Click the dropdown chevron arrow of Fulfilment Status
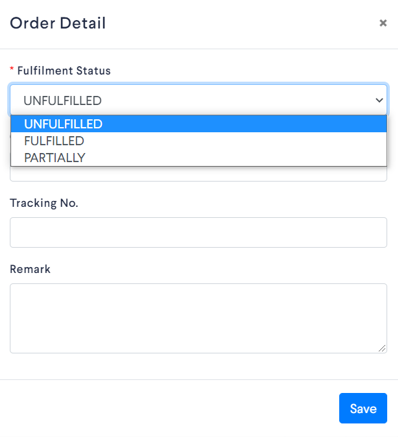Viewport: 398px width, 437px height. pos(379,100)
